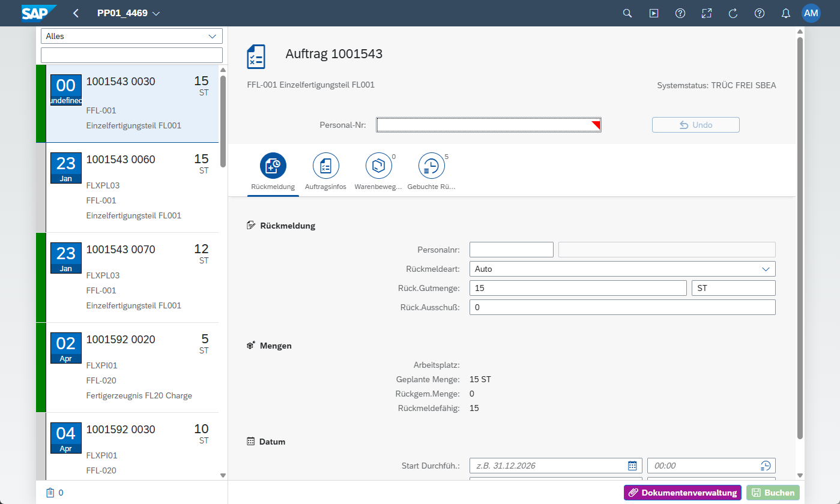Click the notifications bell icon
Screen dimensions: 840x504
tap(785, 13)
